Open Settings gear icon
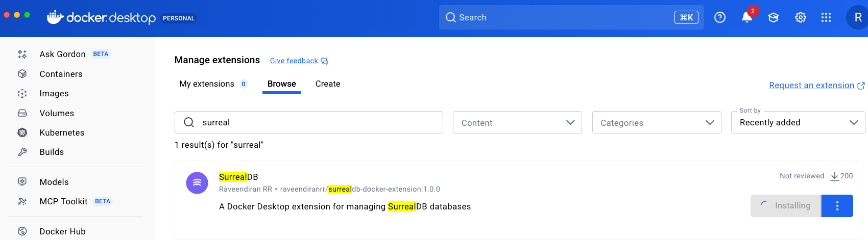The height and width of the screenshot is (240, 868). 801,17
